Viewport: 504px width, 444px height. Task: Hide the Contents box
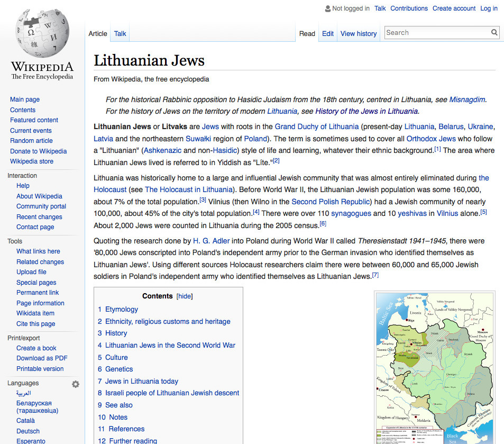pos(184,296)
